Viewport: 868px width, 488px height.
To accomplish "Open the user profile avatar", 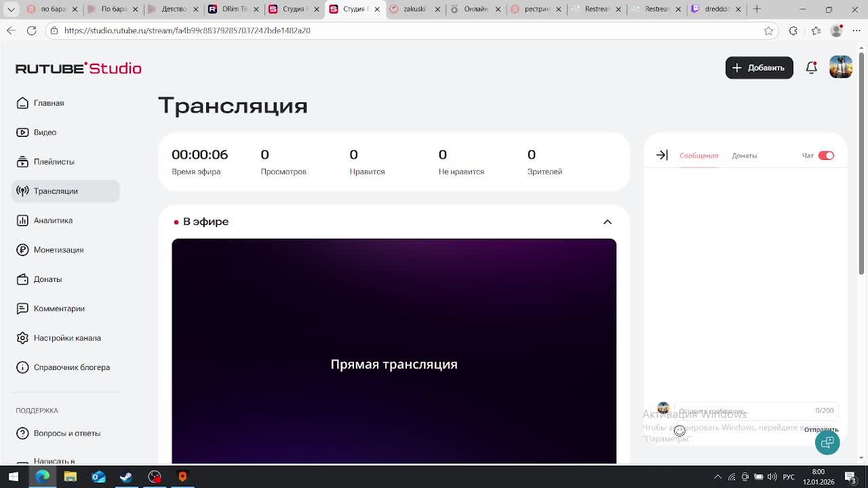I will coord(841,68).
